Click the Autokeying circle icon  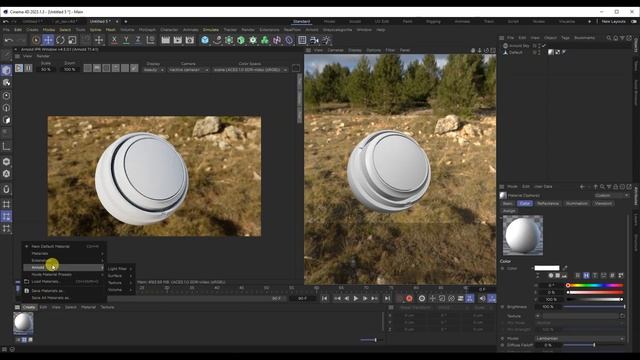pyautogui.click(x=422, y=299)
